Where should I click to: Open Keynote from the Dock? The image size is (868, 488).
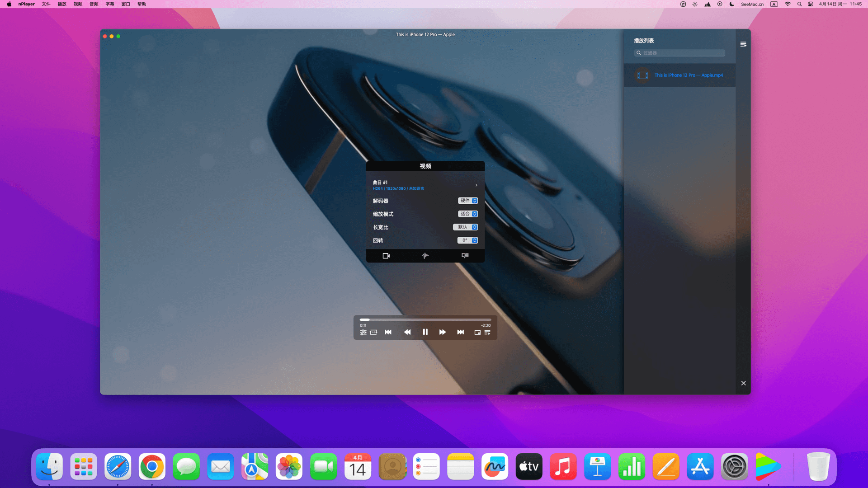tap(598, 466)
